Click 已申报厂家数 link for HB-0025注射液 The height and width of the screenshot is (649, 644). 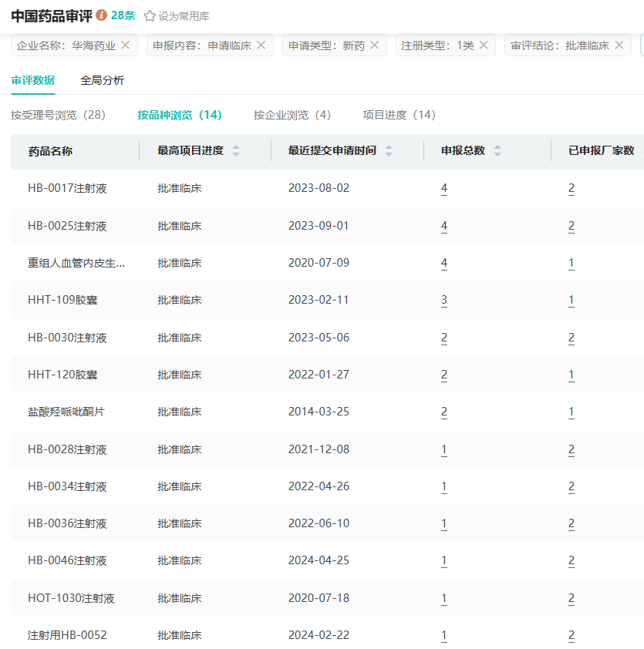(572, 226)
